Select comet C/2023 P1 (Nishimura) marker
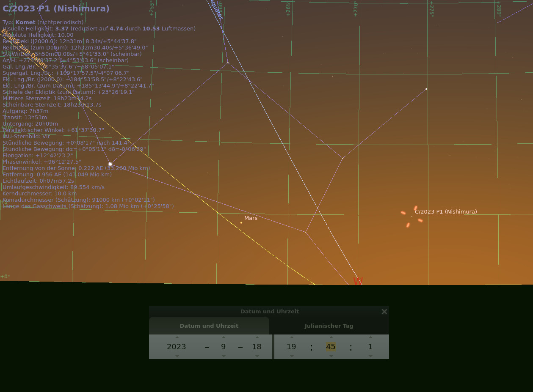Screen dimensions: 533x392 click(411, 217)
